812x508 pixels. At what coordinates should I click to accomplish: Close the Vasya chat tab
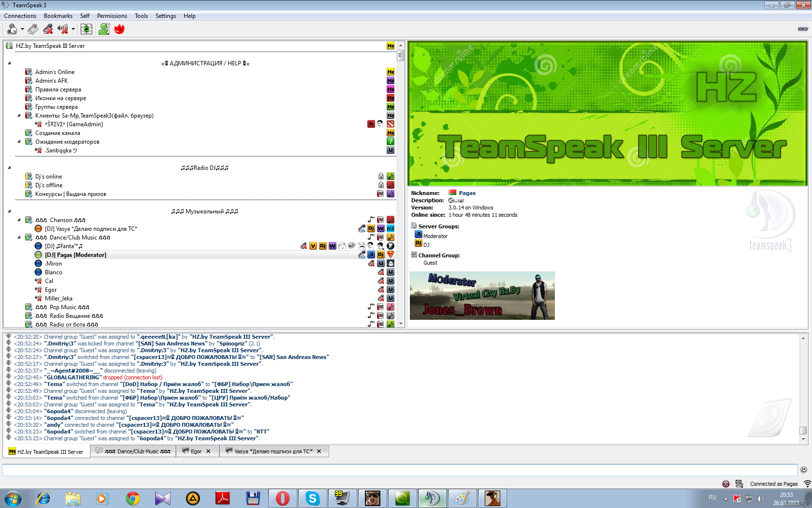[x=319, y=451]
